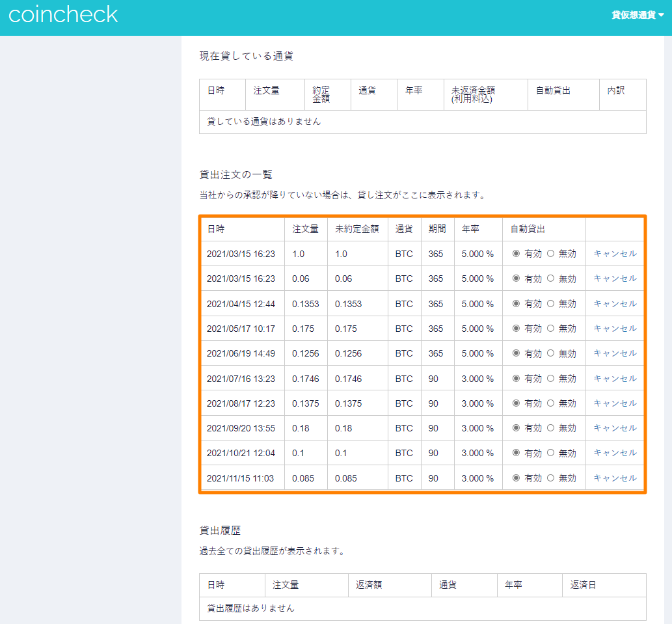Select 無効 for the 0.1746 BTC order
Image resolution: width=672 pixels, height=624 pixels.
pos(551,379)
